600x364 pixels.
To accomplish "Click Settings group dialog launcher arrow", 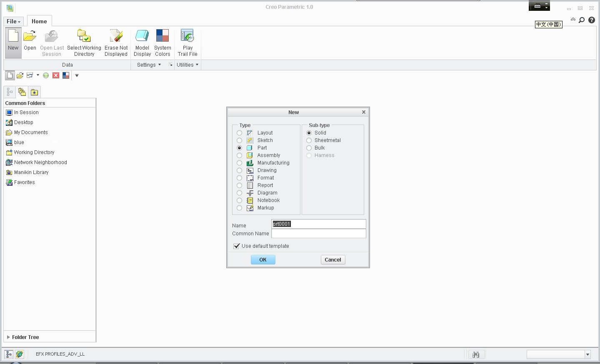I will coord(170,65).
